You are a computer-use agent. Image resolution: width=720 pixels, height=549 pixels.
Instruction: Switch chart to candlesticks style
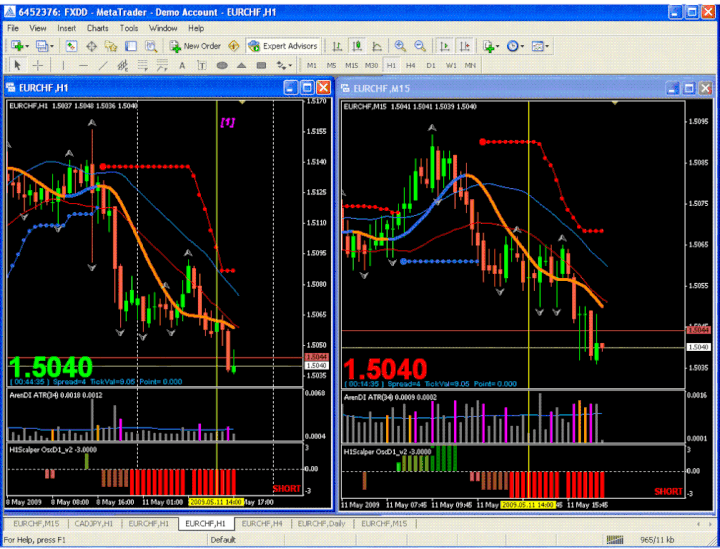point(357,46)
